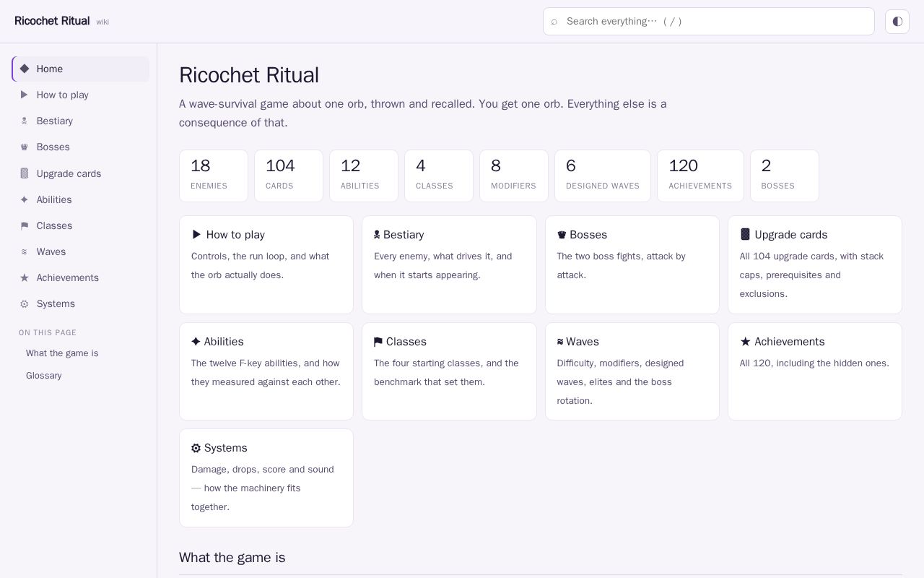The image size is (924, 578).
Task: Open Waves from the sidebar
Action: point(81,251)
